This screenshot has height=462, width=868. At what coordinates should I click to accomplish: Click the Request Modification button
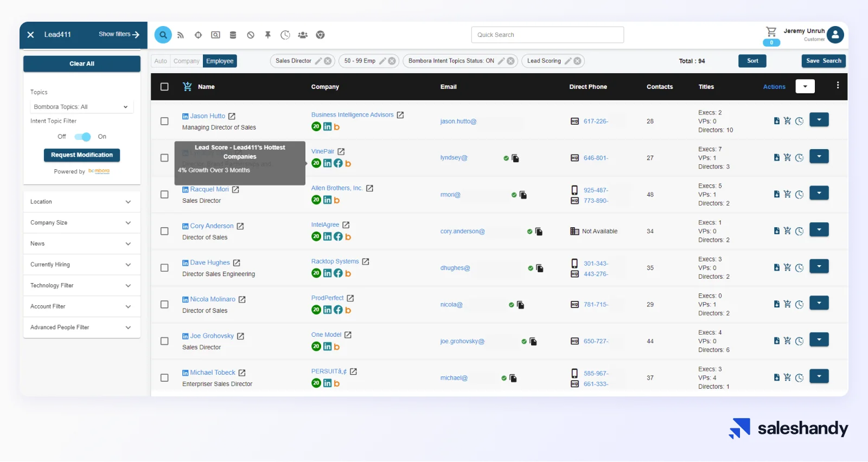82,155
